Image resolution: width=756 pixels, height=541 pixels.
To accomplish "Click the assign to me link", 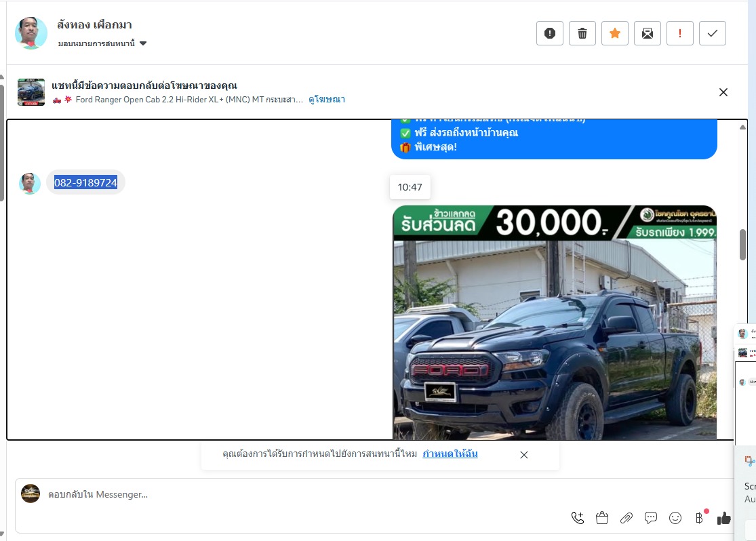I will pos(450,454).
